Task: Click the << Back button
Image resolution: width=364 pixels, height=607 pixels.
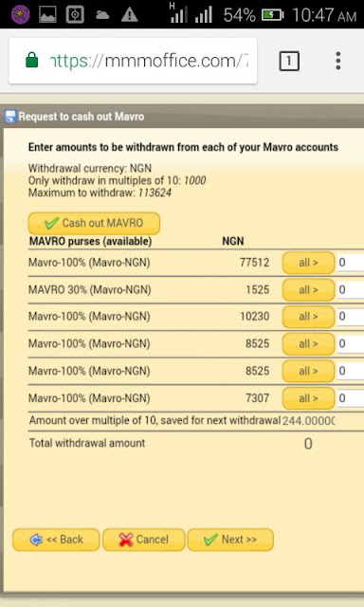Action: (56, 540)
